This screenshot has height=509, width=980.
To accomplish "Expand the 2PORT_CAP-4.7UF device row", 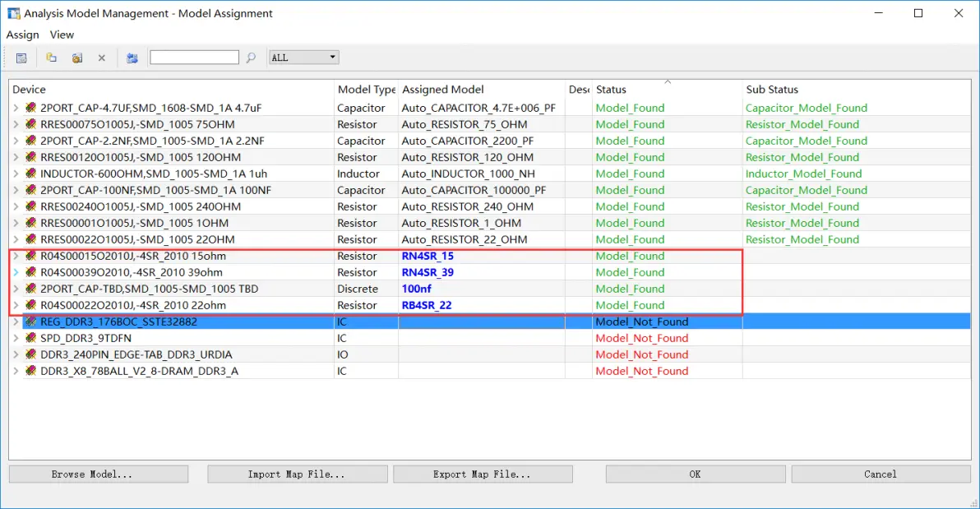I will (16, 109).
